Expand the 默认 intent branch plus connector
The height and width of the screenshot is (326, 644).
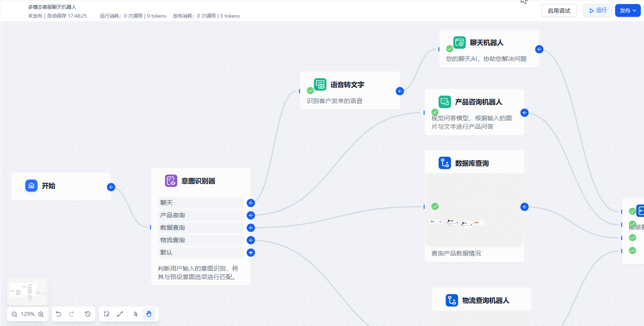(251, 253)
